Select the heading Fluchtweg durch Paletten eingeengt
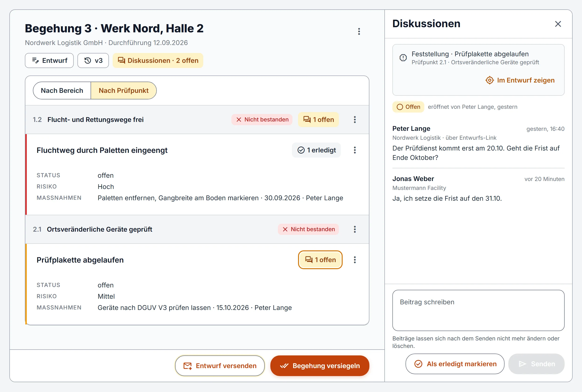Viewport: 582px width, 392px height. [x=102, y=150]
